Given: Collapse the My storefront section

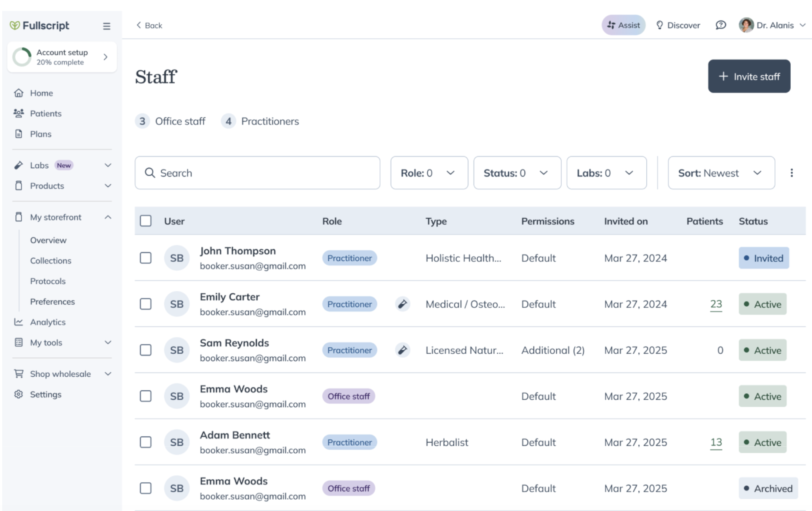Looking at the screenshot, I should click(x=108, y=217).
